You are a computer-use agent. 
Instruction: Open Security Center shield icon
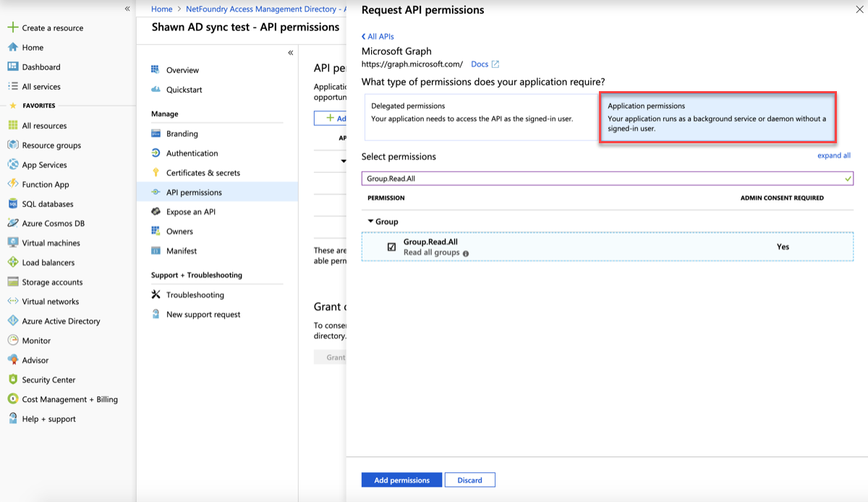(12, 379)
